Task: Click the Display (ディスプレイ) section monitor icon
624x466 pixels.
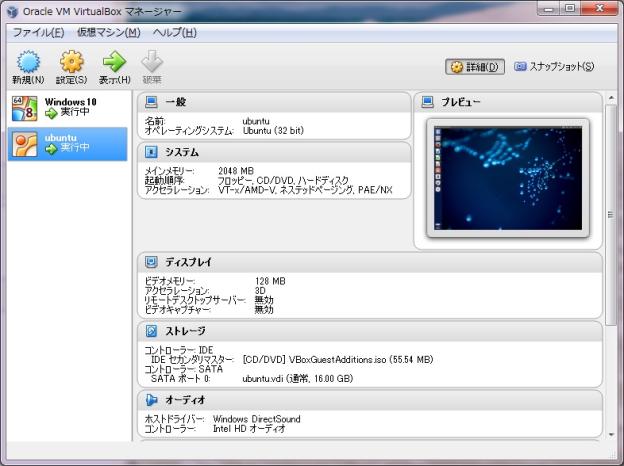Action: tap(151, 262)
